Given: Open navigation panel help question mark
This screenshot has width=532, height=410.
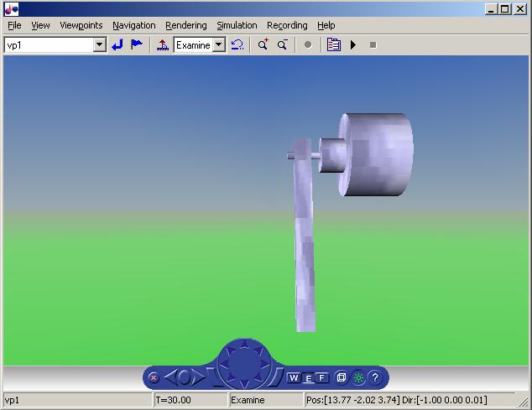Looking at the screenshot, I should click(375, 377).
